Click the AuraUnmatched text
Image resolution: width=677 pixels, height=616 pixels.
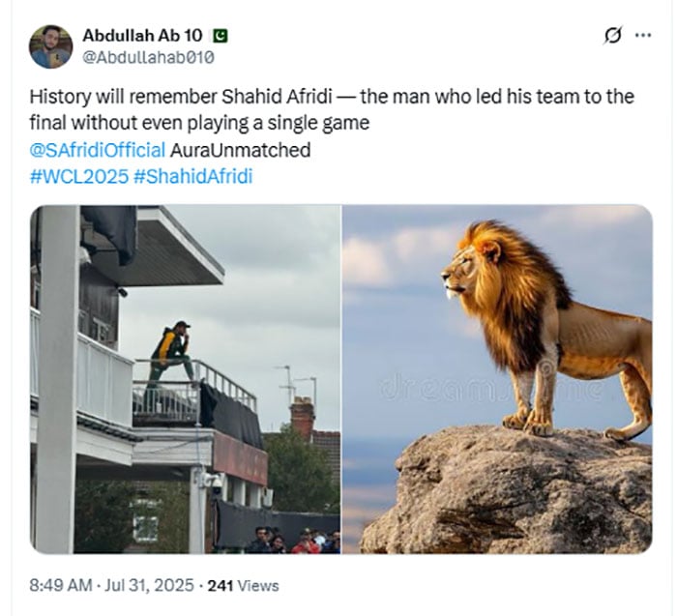(241, 150)
